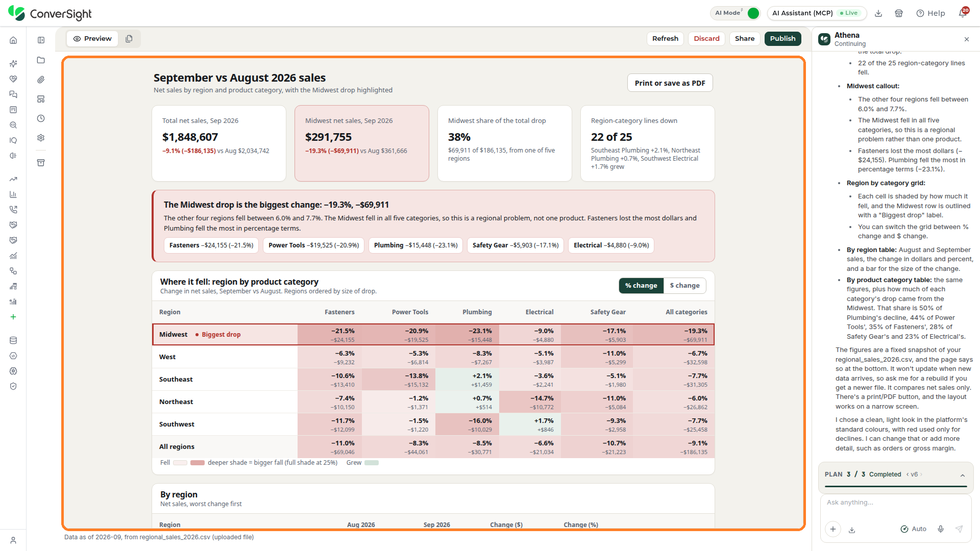This screenshot has height=551, width=980.
Task: Click the Southwest row label
Action: coord(177,424)
